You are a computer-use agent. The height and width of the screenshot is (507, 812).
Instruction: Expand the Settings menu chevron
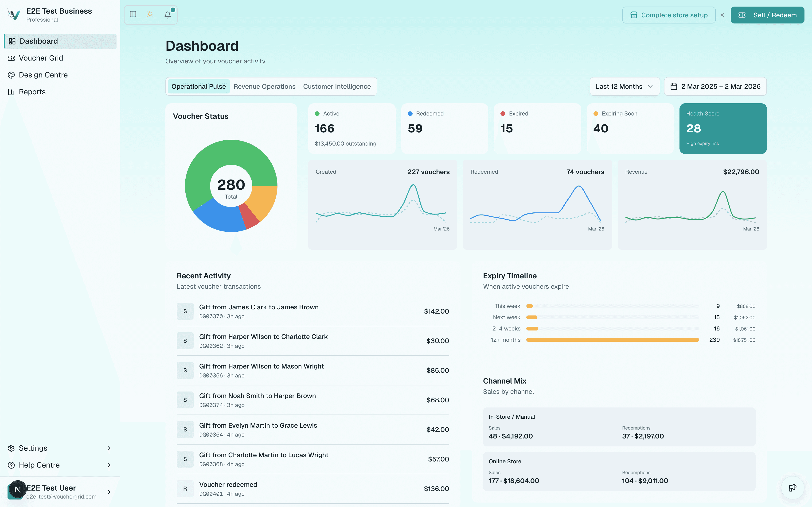point(109,448)
